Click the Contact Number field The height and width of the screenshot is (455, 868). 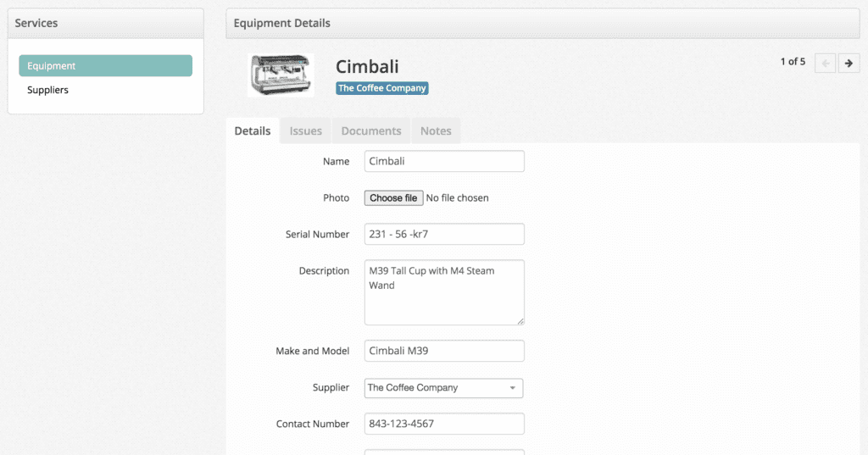point(444,424)
